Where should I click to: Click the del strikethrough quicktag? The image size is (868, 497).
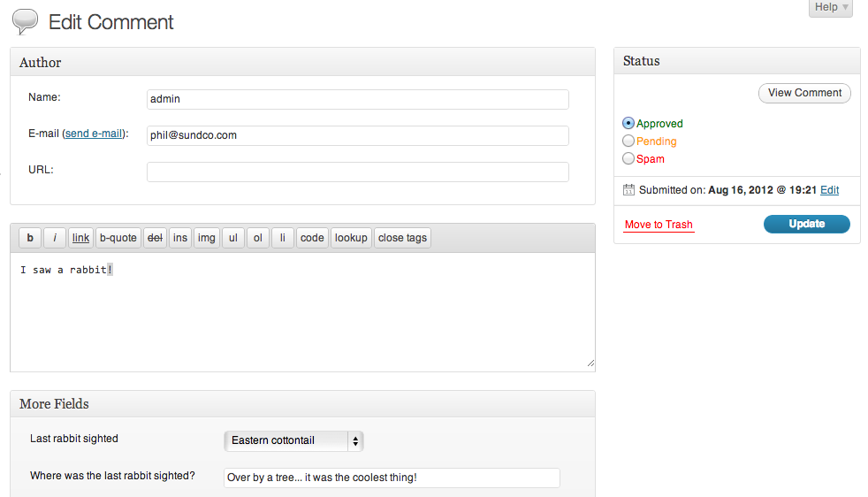[155, 238]
